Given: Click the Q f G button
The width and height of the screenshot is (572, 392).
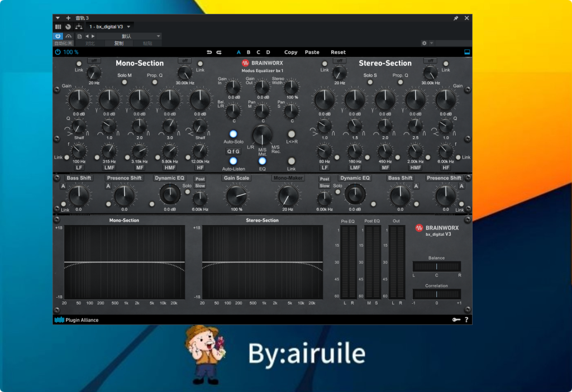Looking at the screenshot, I should point(233,151).
